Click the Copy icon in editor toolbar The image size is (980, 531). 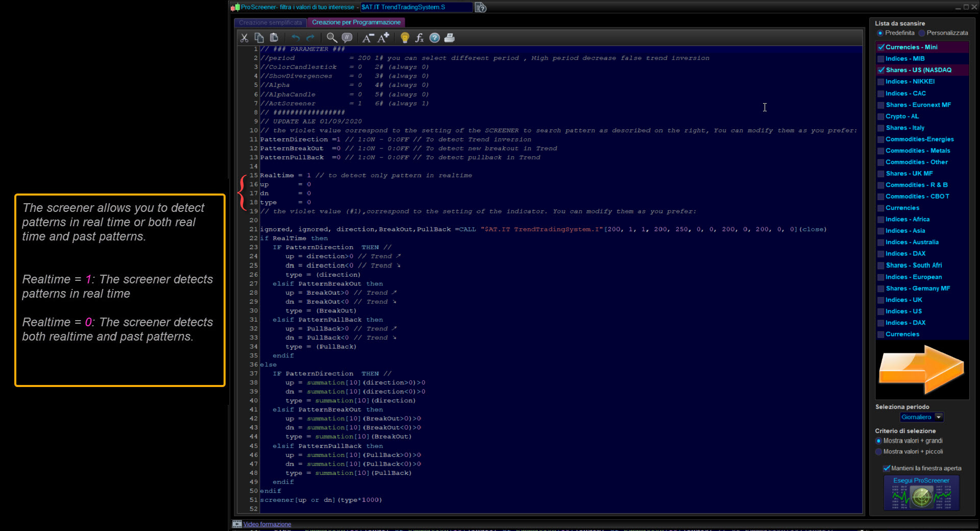point(259,38)
